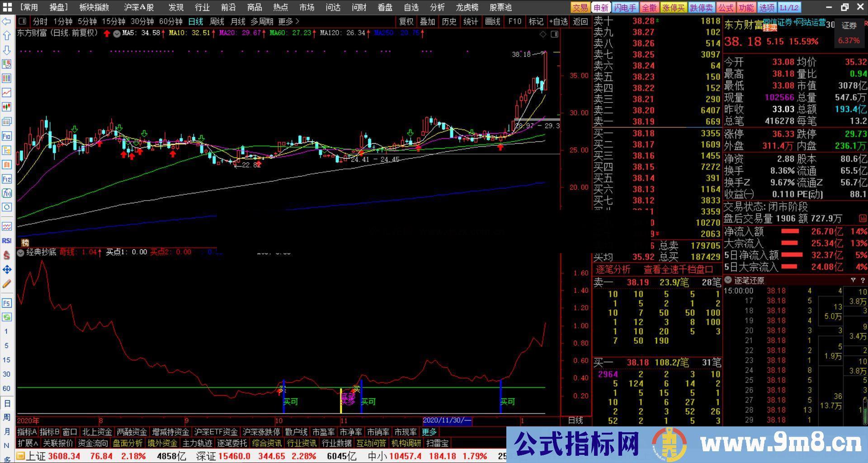Select the candlestick chart icon in sidebar
The width and height of the screenshot is (868, 463).
pos(6,107)
